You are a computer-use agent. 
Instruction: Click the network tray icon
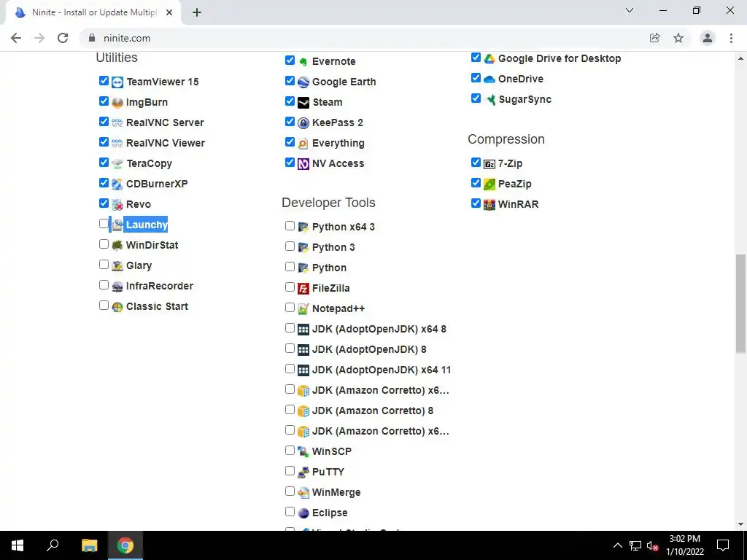click(635, 545)
